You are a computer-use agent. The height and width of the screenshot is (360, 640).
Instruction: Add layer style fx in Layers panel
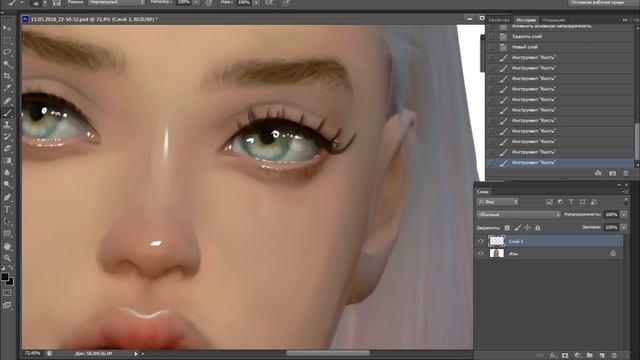pos(553,356)
